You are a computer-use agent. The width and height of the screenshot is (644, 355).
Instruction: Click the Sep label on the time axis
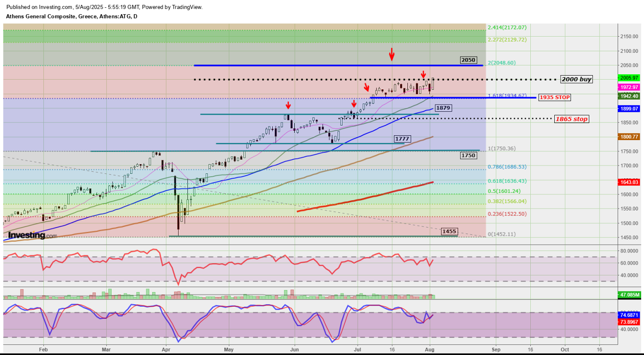coord(496,350)
